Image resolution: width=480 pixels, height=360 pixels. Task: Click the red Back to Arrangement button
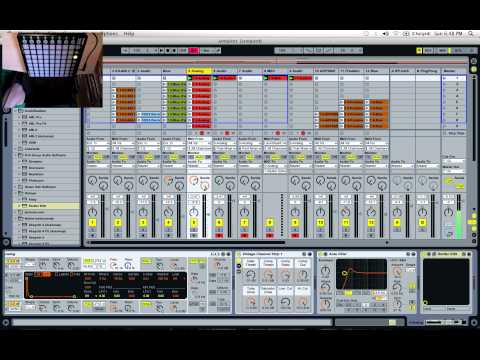(x=194, y=51)
